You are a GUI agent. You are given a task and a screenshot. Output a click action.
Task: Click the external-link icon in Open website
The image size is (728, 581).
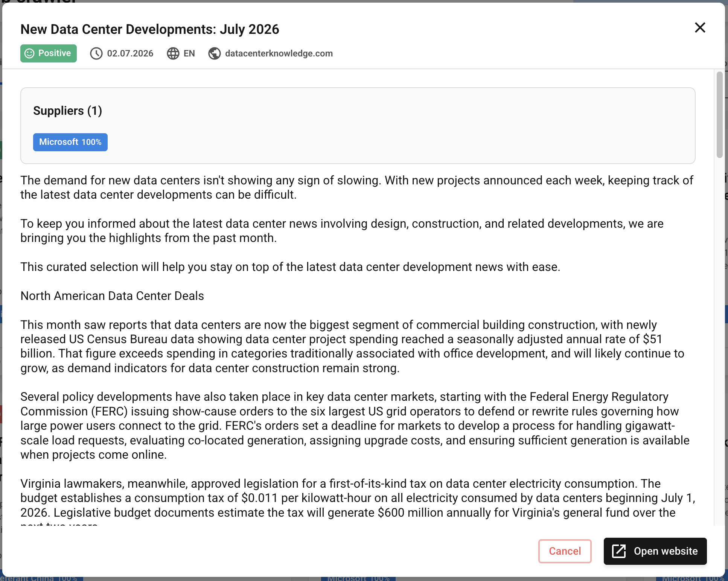pos(619,551)
